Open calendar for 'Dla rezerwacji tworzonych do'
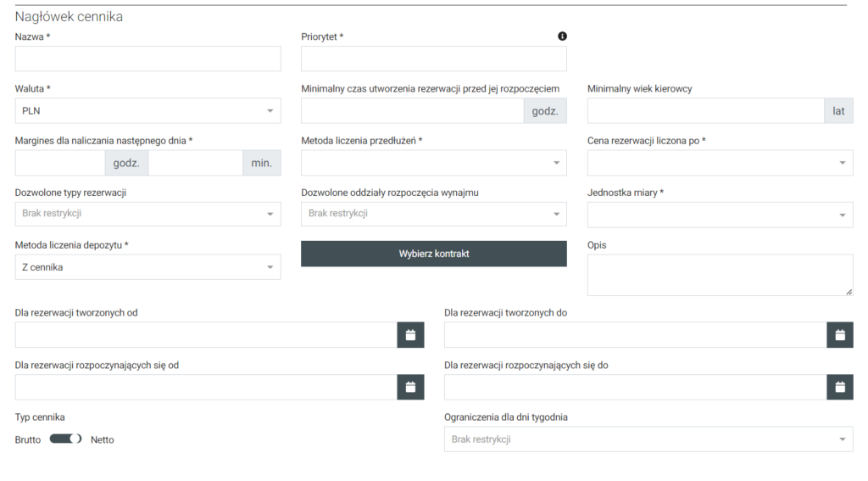This screenshot has width=868, height=481. 839,335
